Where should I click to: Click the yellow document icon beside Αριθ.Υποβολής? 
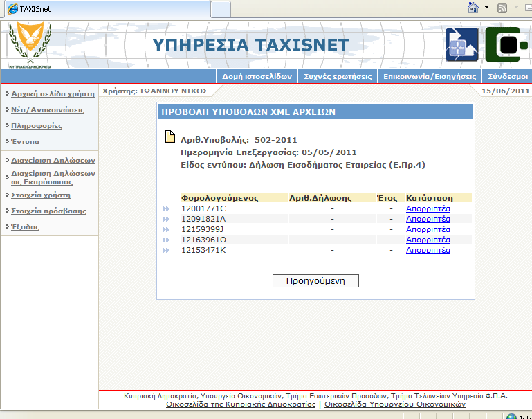pyautogui.click(x=170, y=136)
